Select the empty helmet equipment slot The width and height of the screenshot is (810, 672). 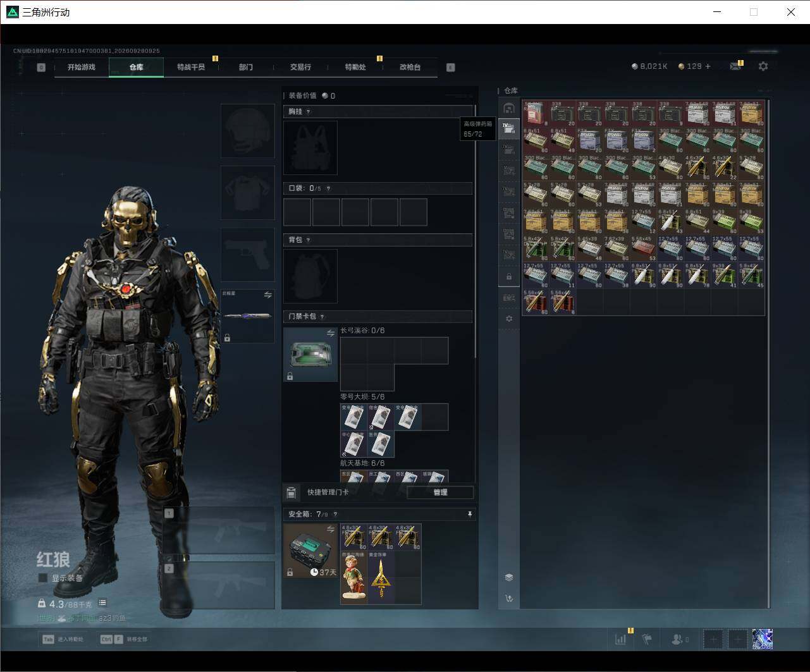point(247,131)
